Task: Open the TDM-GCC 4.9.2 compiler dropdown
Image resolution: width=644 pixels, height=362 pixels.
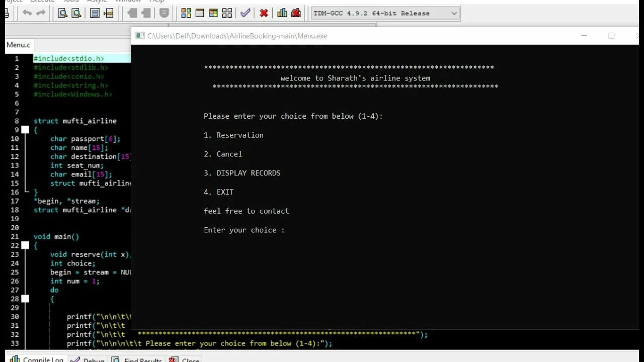Action: click(x=385, y=14)
